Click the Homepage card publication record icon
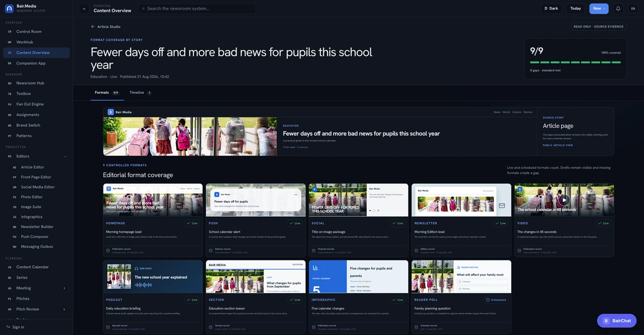Viewport: 644px width, 335px height. [x=108, y=250]
